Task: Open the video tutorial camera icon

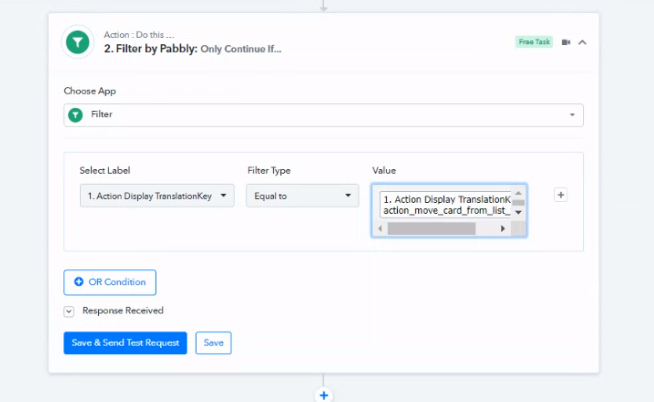Action: (566, 42)
